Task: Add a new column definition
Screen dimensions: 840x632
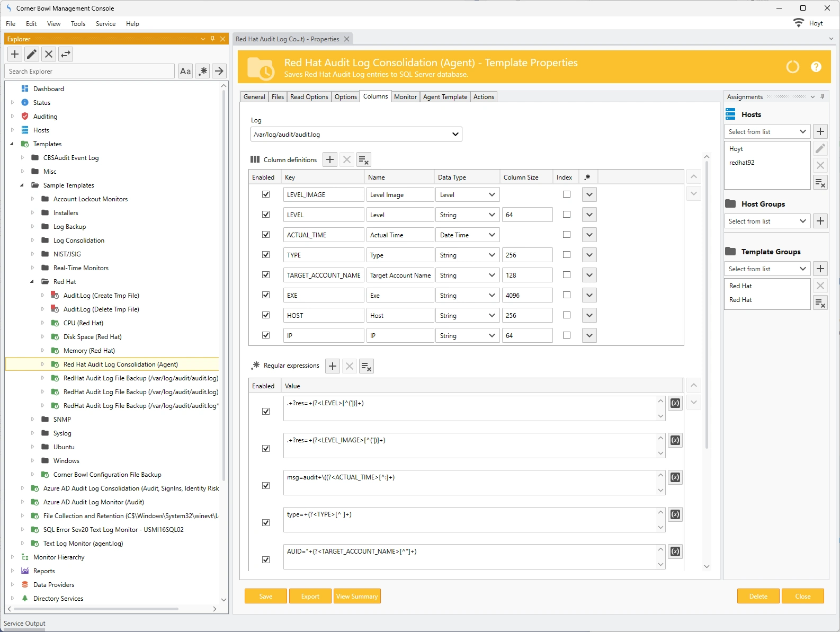Action: pos(330,159)
